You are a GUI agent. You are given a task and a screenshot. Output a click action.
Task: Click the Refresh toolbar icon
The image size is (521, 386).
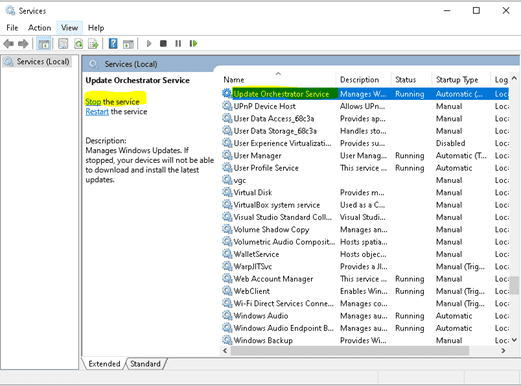pos(79,44)
